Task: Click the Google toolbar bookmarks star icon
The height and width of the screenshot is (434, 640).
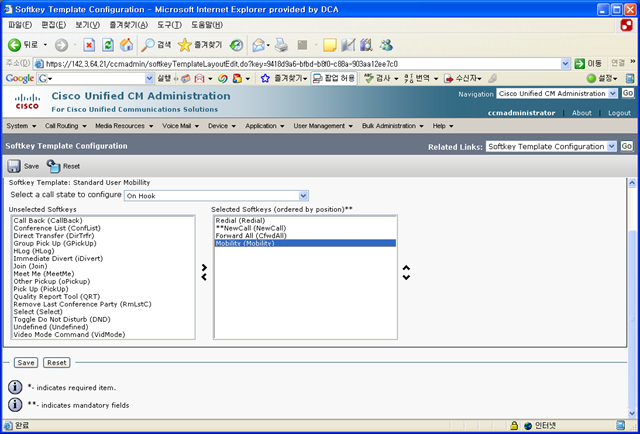Action: (265, 78)
